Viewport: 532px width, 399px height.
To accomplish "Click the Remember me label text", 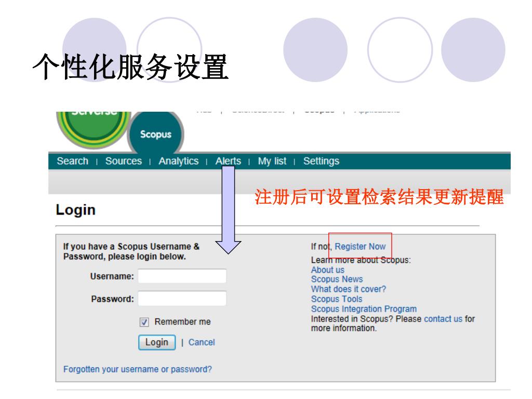I will pos(182,322).
